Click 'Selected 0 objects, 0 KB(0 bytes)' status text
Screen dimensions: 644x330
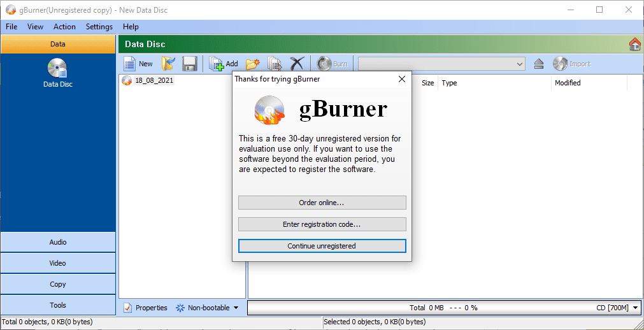pos(375,322)
